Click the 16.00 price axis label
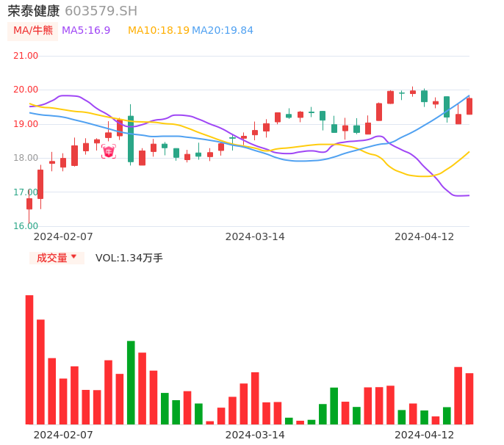This screenshot has width=504, height=445. point(26,226)
